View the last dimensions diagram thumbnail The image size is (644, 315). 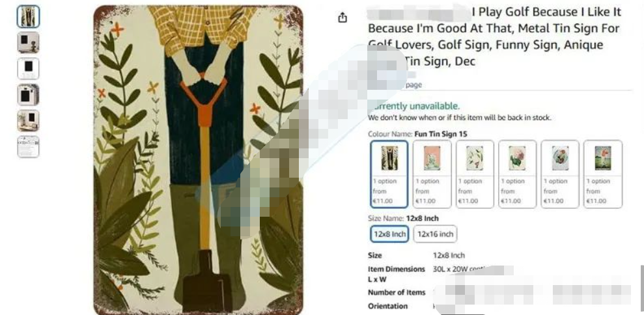click(x=29, y=146)
